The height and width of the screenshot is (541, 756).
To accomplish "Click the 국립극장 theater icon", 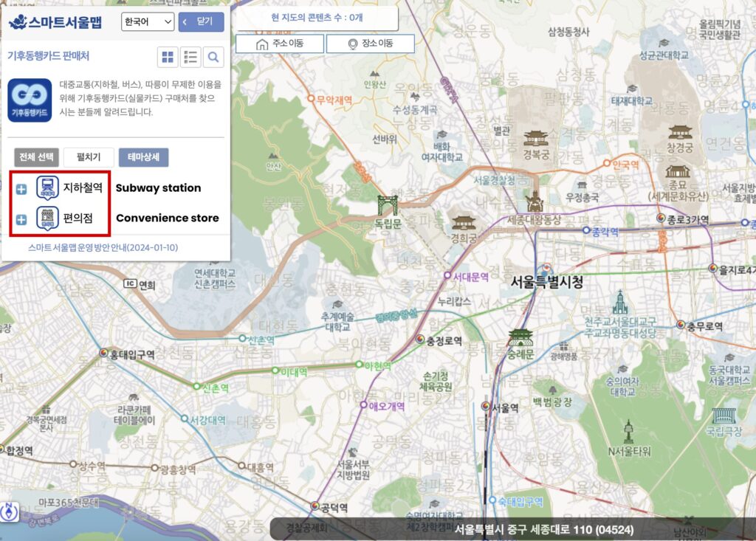I will (x=724, y=416).
